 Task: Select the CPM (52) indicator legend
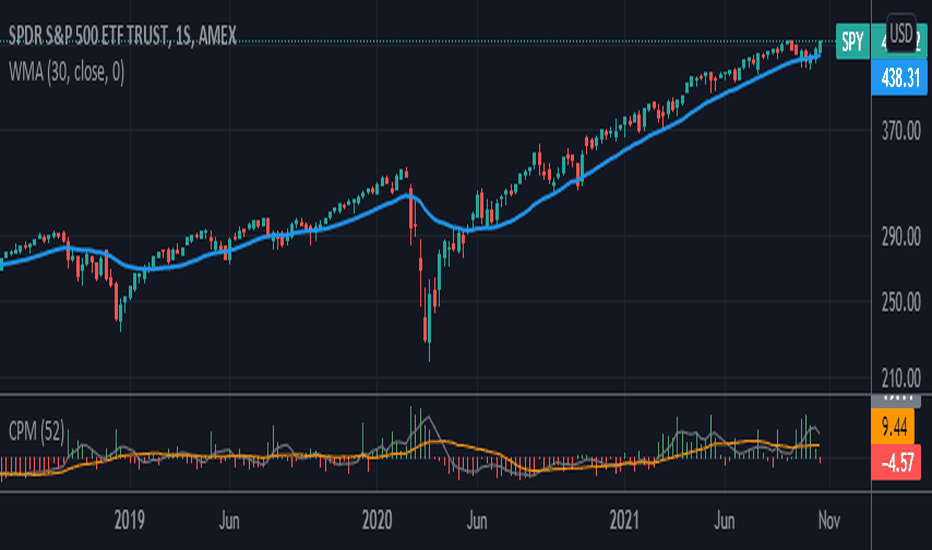point(37,431)
